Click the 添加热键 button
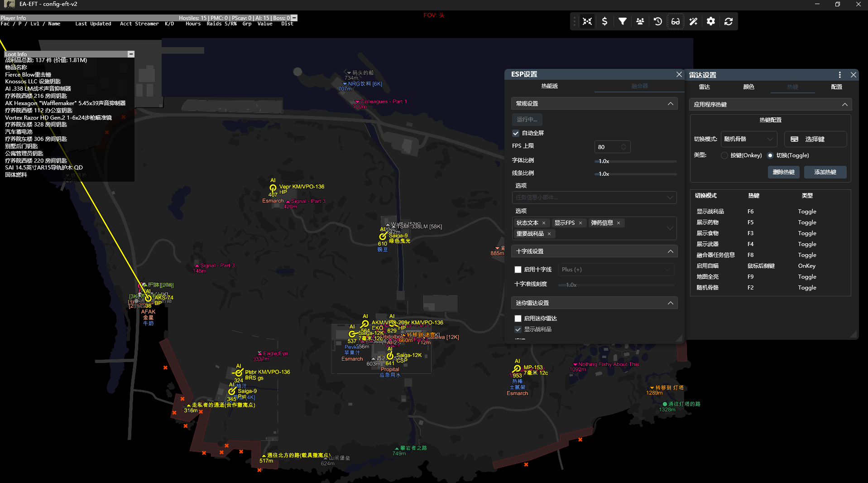868x483 pixels. click(x=825, y=172)
